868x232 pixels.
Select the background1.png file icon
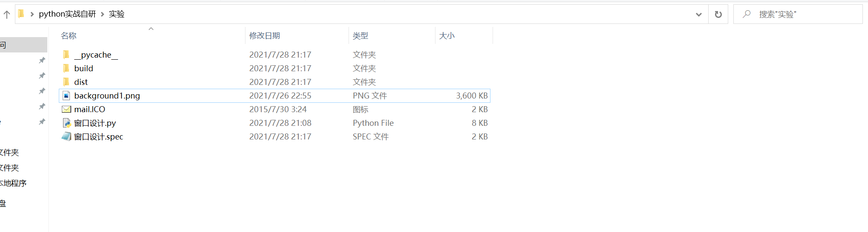click(x=66, y=96)
